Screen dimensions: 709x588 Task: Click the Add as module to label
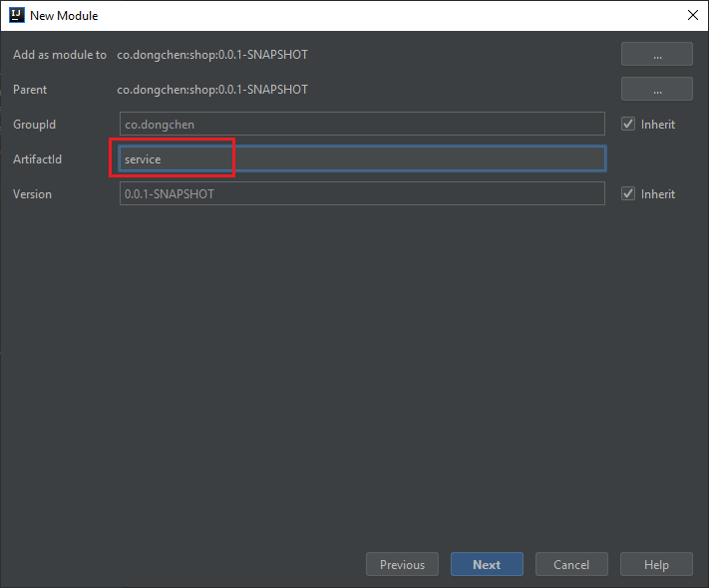[x=59, y=55]
